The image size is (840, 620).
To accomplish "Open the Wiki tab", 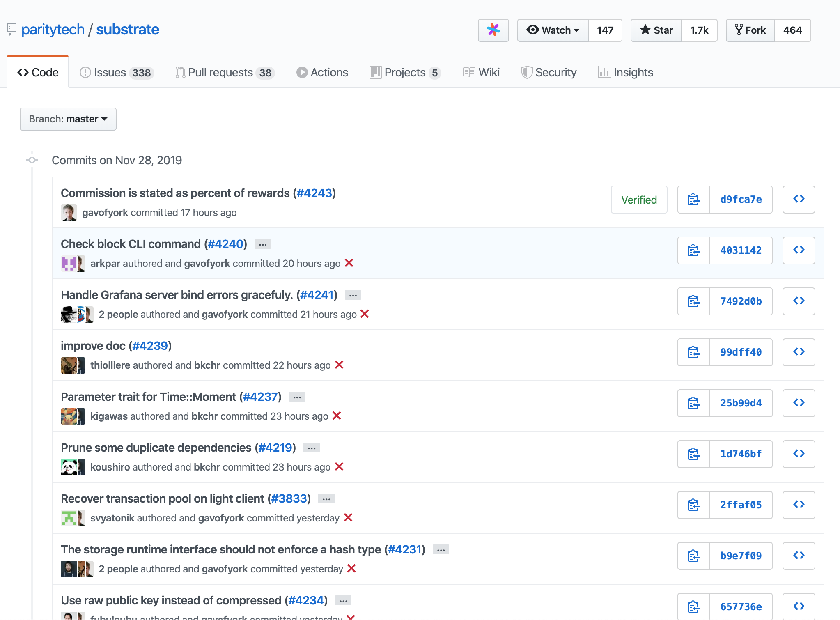I will click(x=481, y=72).
